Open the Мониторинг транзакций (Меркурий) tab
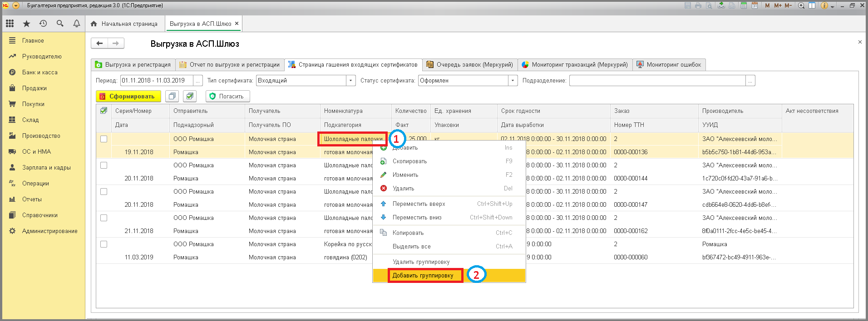Screen dimensions: 868x321 (x=575, y=65)
